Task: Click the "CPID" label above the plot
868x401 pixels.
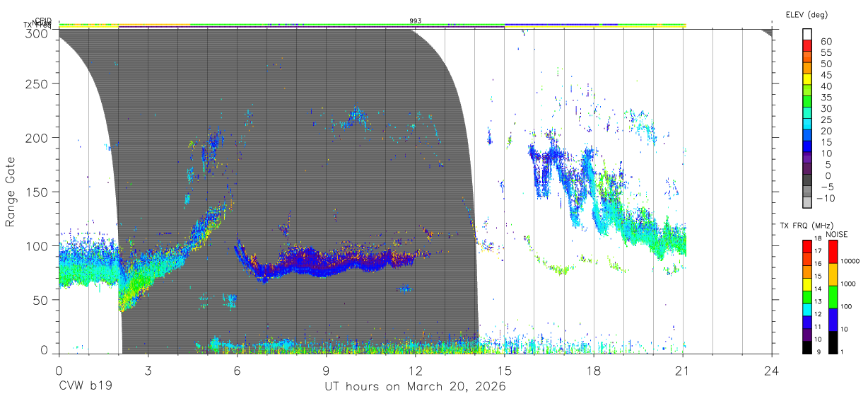Action: [42, 21]
